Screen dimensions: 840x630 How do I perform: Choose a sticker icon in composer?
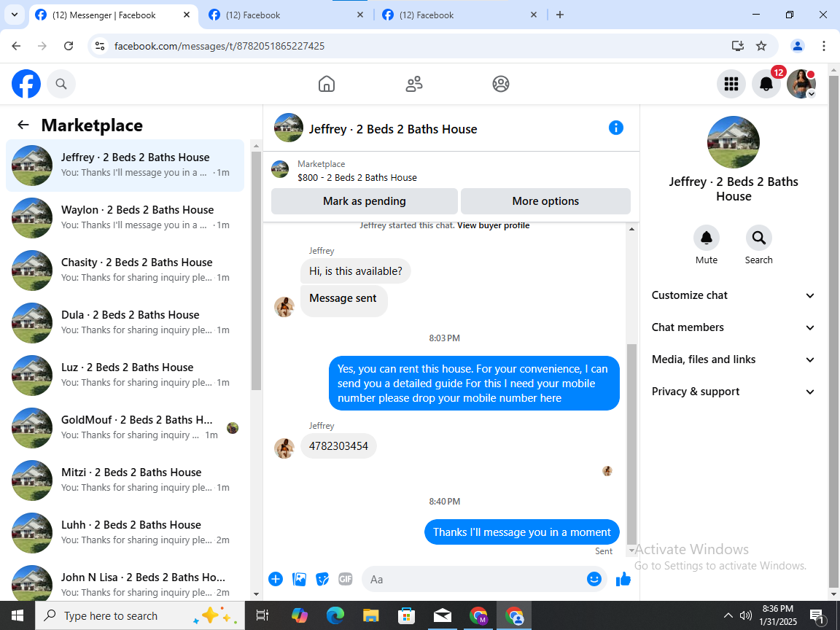pyautogui.click(x=322, y=579)
